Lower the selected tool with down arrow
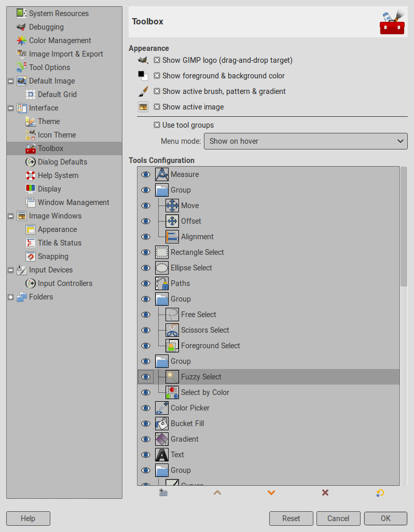Viewport: 414px width, 532px height. coord(271,493)
